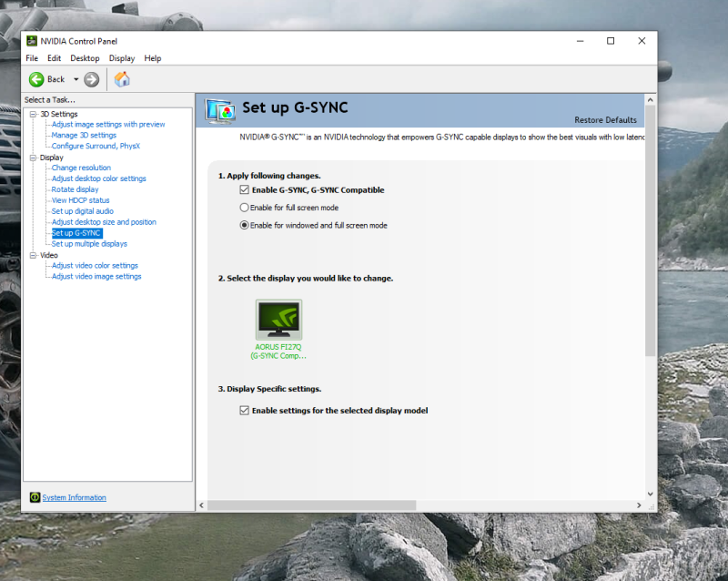Click the vertical scrollbar down arrow
Screen dimensions: 728x581
650,494
